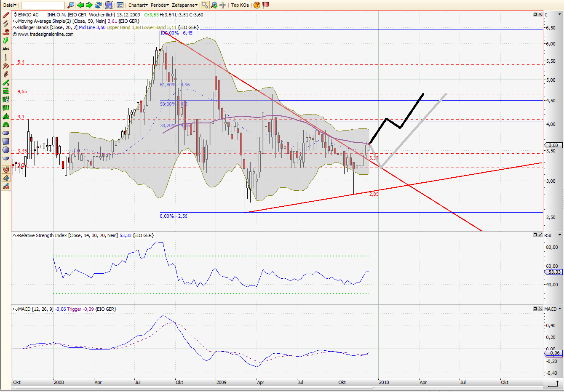The width and height of the screenshot is (564, 392).
Task: Enable the crosshair cursor mode
Action: (223, 5)
